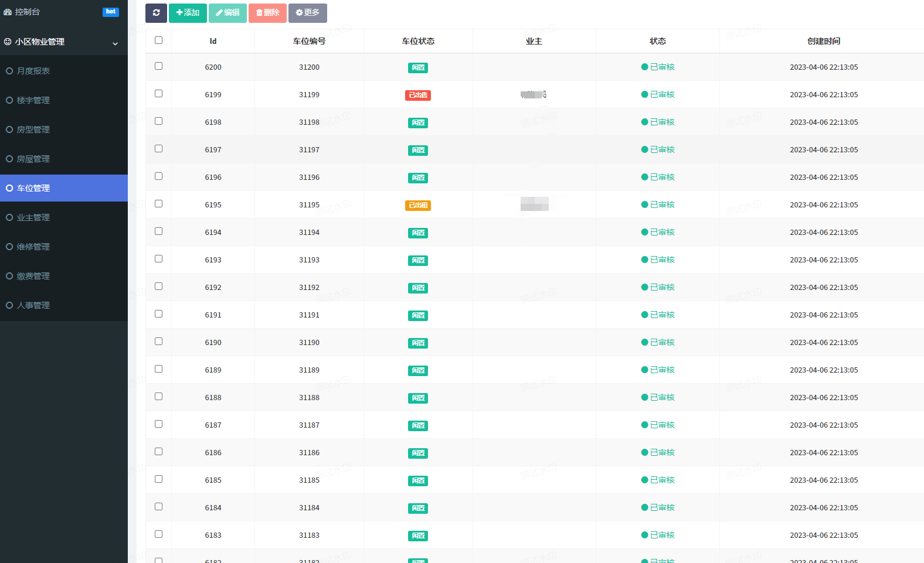The height and width of the screenshot is (563, 924).
Task: Tick the checkbox for Id 6195
Action: (158, 204)
